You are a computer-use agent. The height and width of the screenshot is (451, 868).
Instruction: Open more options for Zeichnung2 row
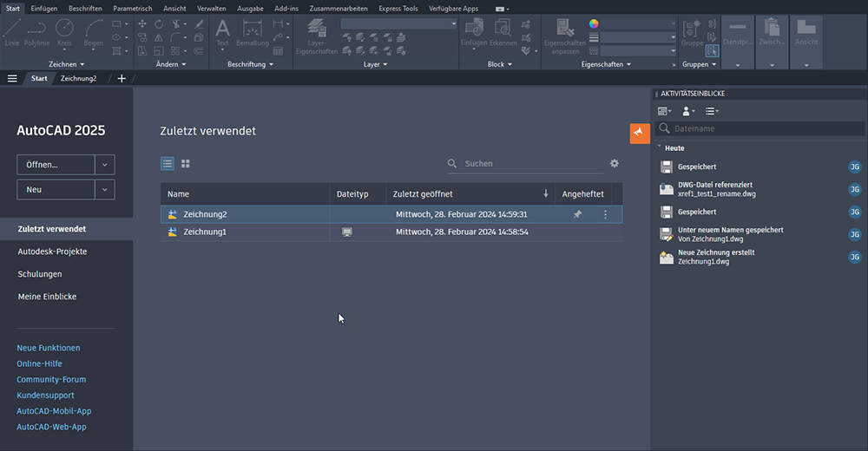pos(605,214)
